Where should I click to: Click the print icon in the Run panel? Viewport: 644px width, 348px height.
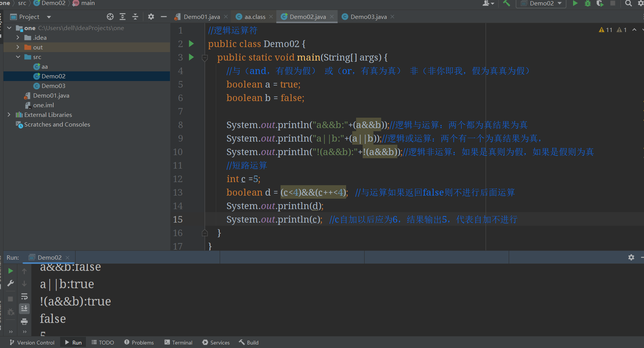pos(24,321)
